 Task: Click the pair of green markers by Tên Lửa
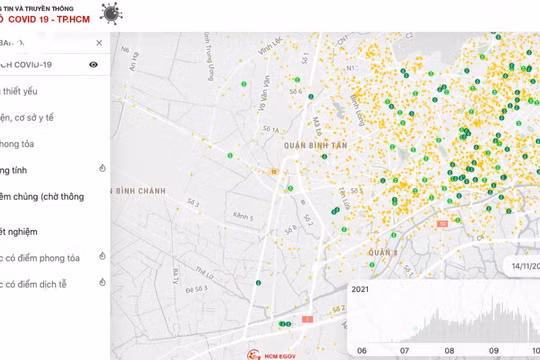(335, 211)
